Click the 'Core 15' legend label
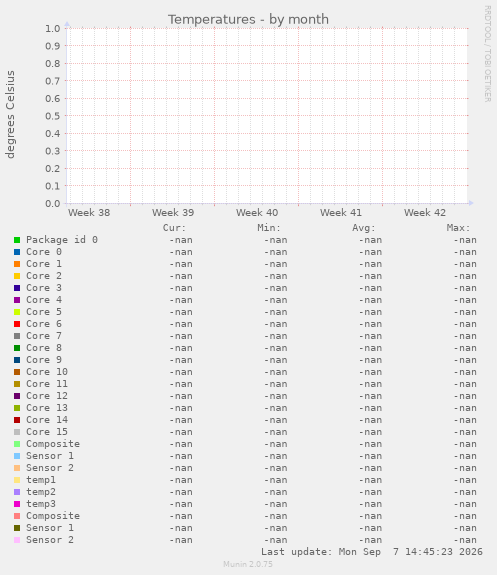The width and height of the screenshot is (497, 575). (47, 432)
